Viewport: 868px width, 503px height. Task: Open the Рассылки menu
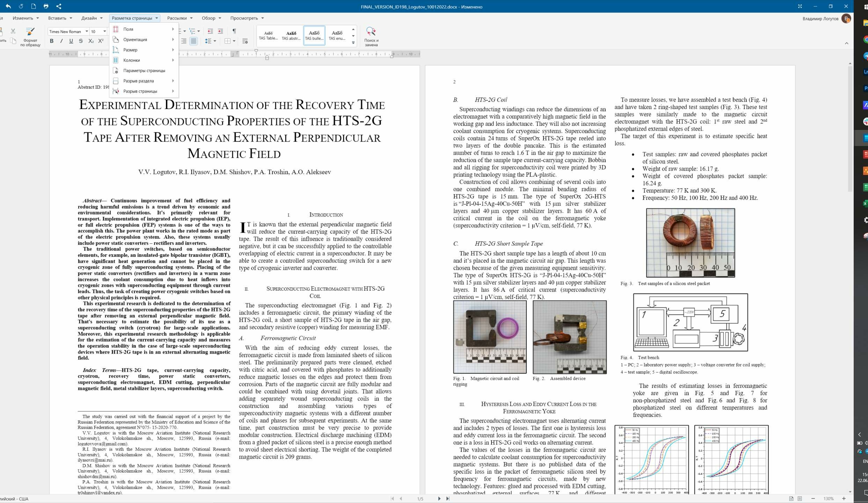coord(180,18)
